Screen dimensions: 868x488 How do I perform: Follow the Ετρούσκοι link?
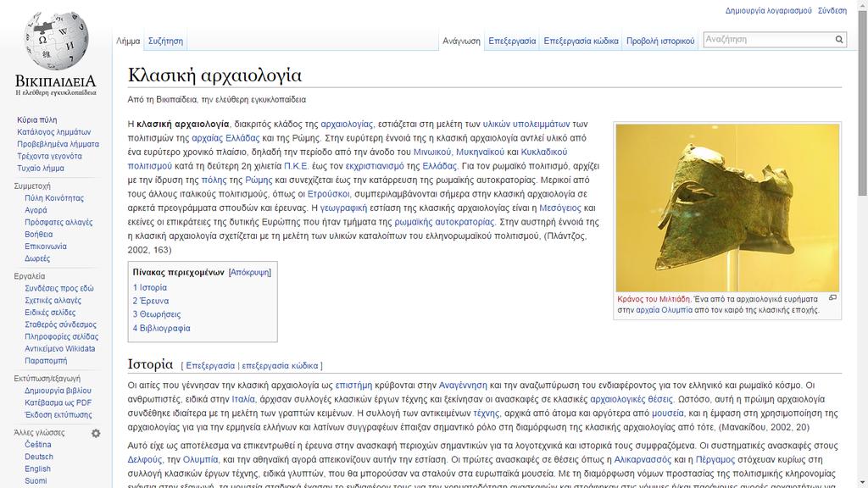click(328, 194)
